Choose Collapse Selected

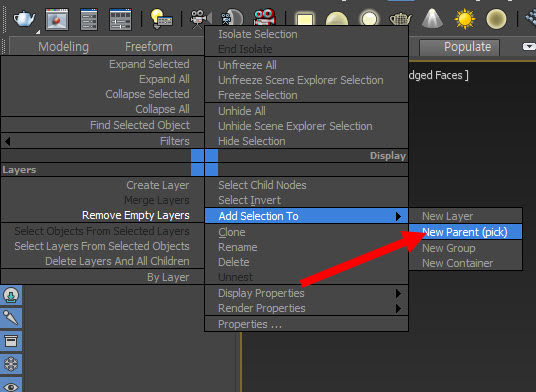pos(103,94)
